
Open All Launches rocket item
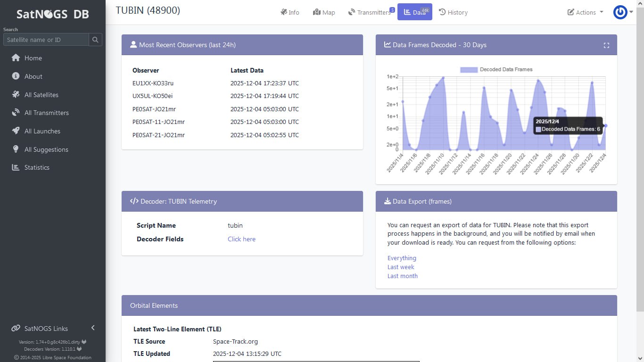pos(42,131)
